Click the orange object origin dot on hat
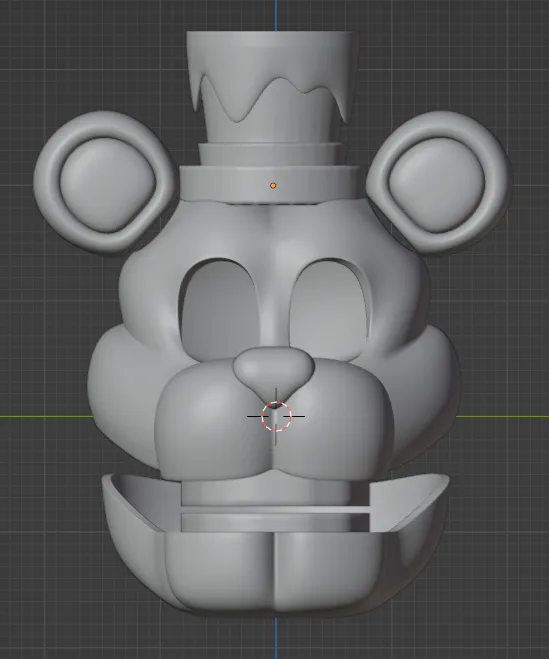This screenshot has height=659, width=549. coord(273,185)
